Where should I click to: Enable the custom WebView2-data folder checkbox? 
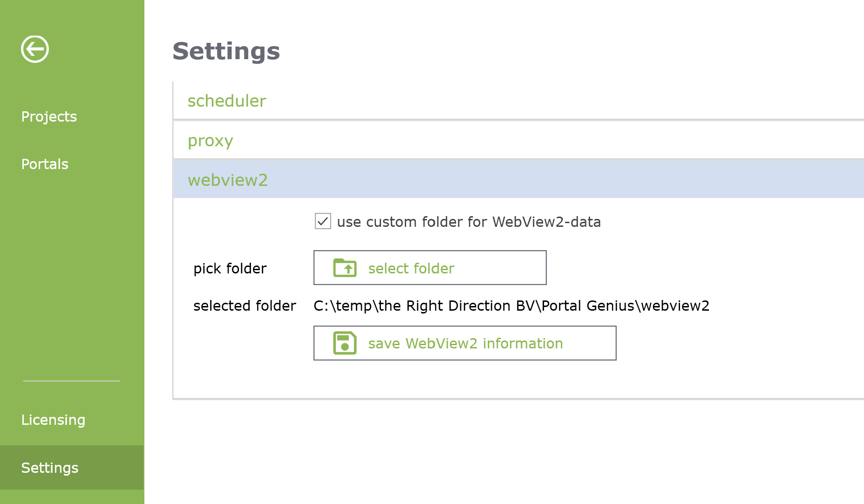point(323,221)
